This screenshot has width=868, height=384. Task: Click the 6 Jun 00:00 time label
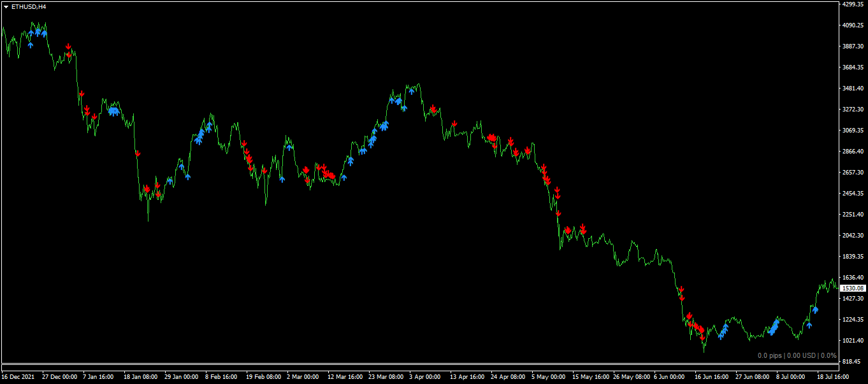pos(669,377)
